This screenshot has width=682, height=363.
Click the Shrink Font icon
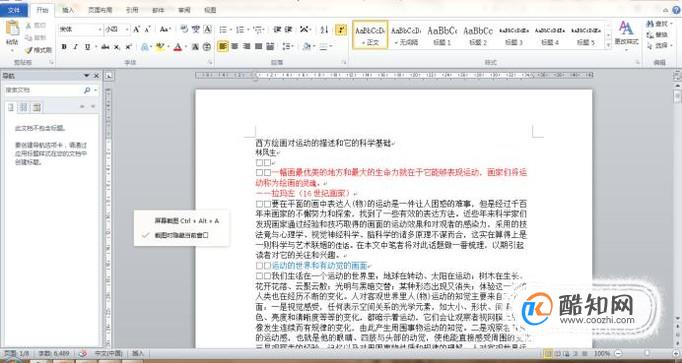(147, 30)
